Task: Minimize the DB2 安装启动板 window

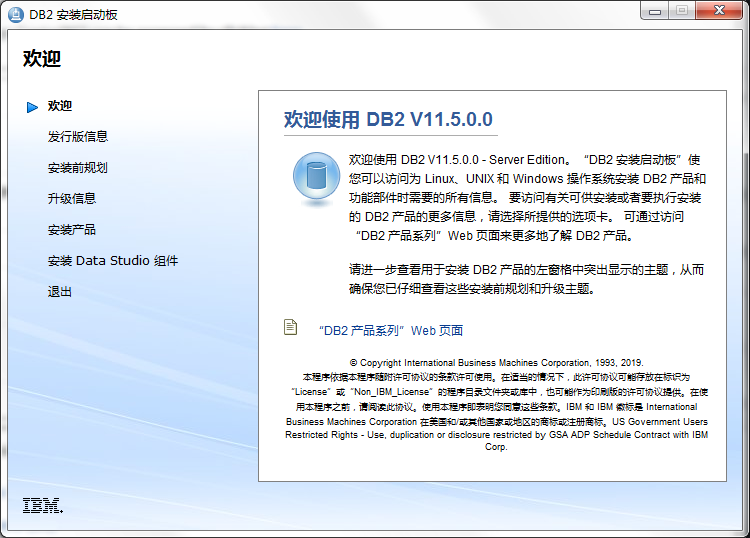Action: point(655,11)
